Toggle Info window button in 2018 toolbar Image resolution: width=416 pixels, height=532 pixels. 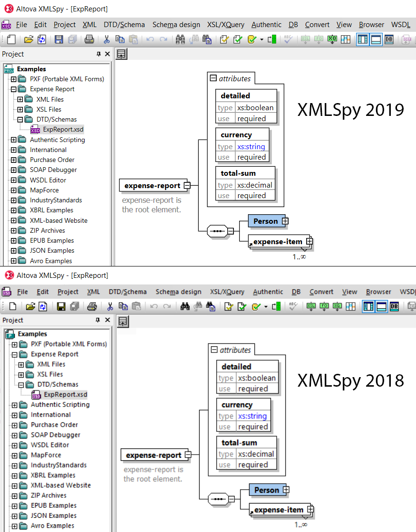pyautogui.click(x=381, y=306)
